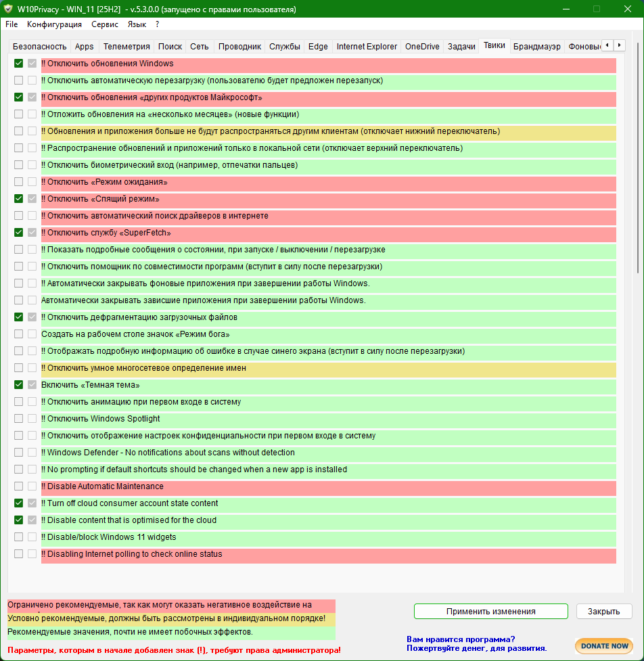Switch to the Телеметрия tab

click(x=127, y=47)
